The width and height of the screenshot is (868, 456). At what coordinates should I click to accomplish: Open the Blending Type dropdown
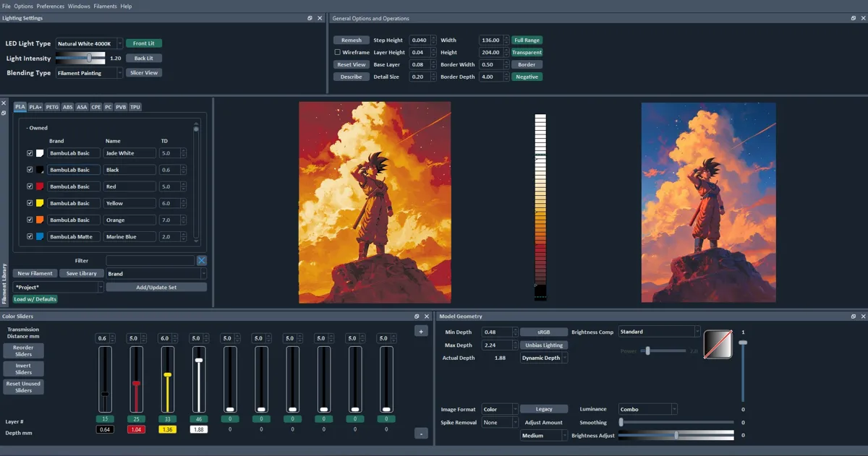tap(90, 73)
